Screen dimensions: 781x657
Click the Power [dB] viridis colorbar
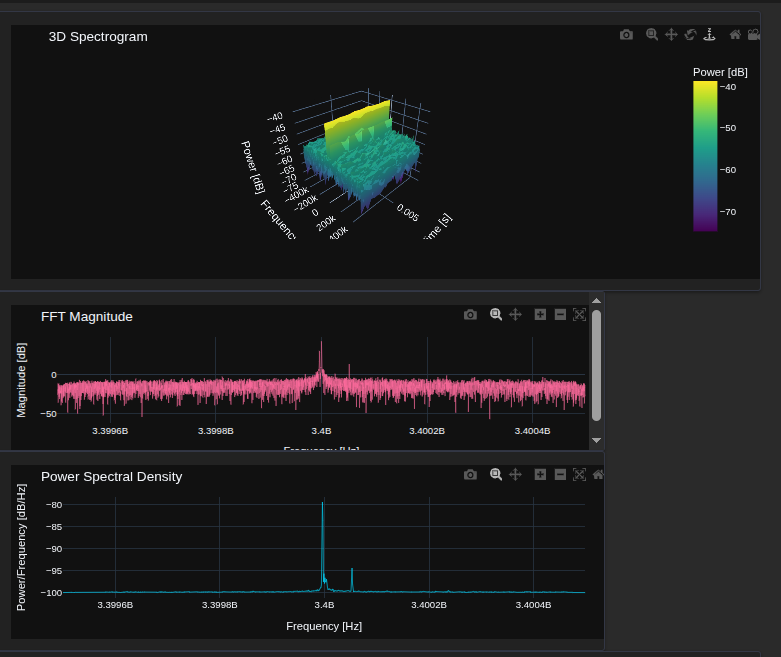click(x=705, y=156)
